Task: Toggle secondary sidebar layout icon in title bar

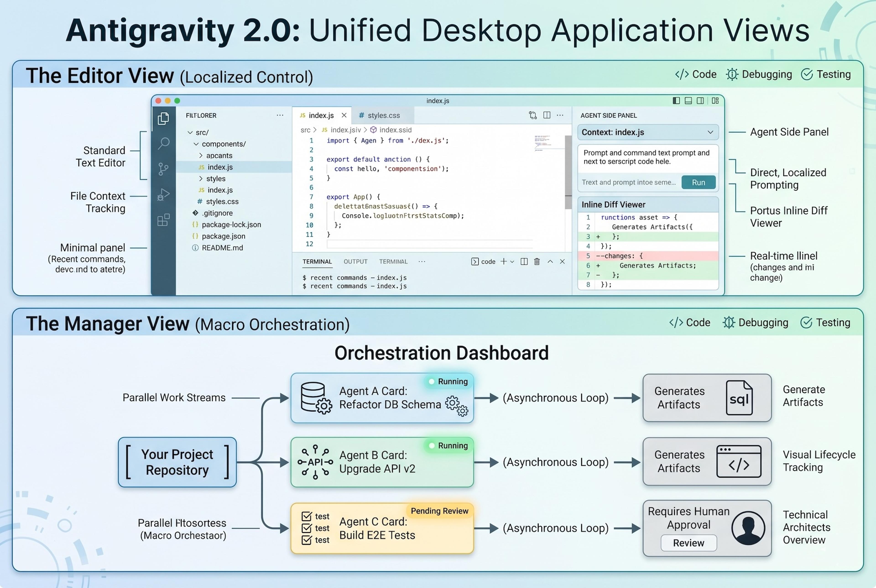Action: 700,100
